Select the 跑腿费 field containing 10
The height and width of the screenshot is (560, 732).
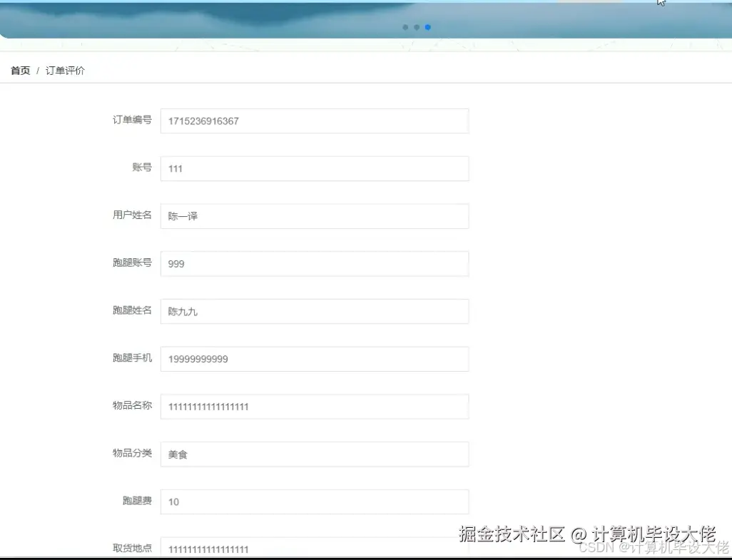pyautogui.click(x=314, y=502)
